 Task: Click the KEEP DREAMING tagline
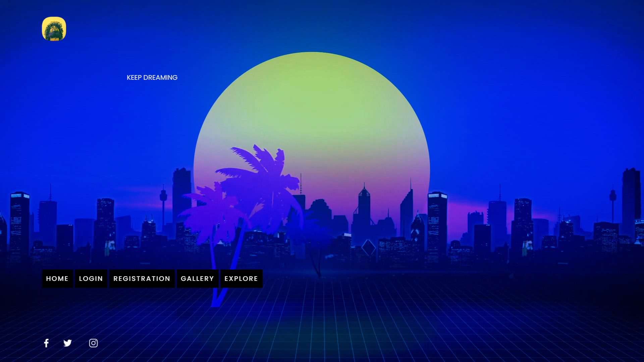coord(152,77)
